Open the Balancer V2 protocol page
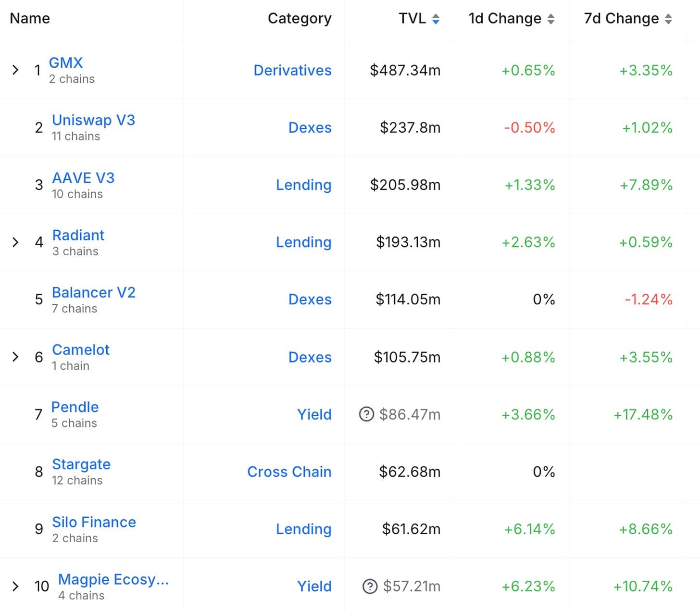 coord(94,292)
